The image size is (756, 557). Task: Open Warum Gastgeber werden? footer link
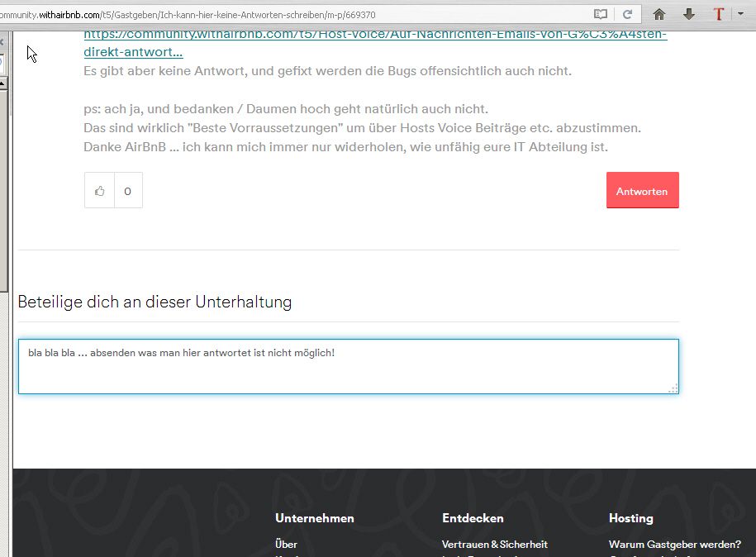[674, 544]
